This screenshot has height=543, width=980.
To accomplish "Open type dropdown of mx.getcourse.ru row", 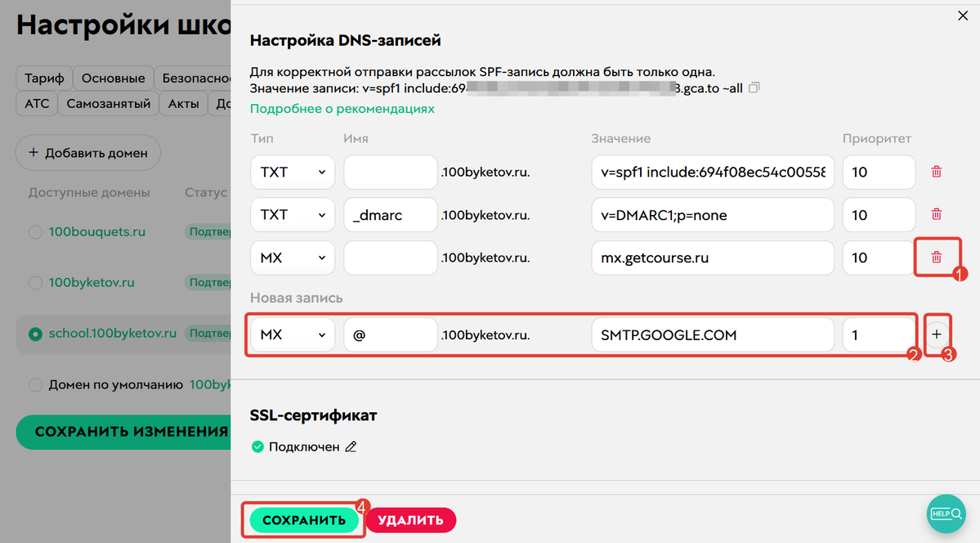I will click(293, 257).
